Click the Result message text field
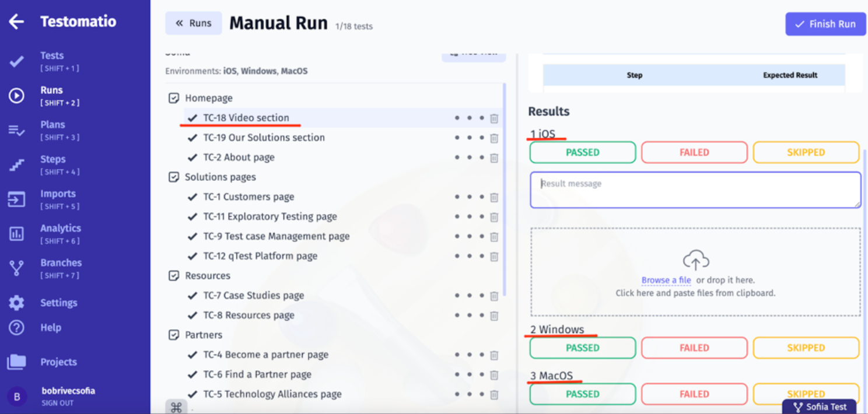The width and height of the screenshot is (868, 414). pyautogui.click(x=695, y=190)
